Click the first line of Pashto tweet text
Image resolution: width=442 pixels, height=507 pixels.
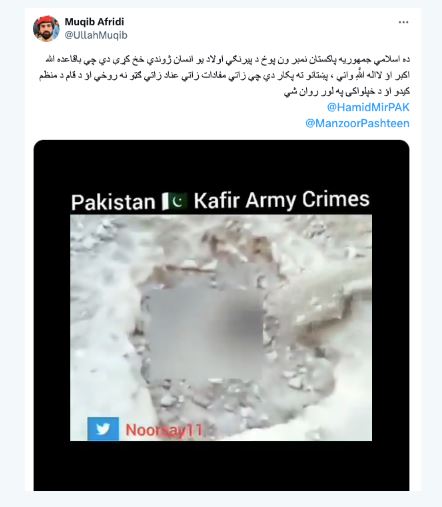tap(227, 60)
